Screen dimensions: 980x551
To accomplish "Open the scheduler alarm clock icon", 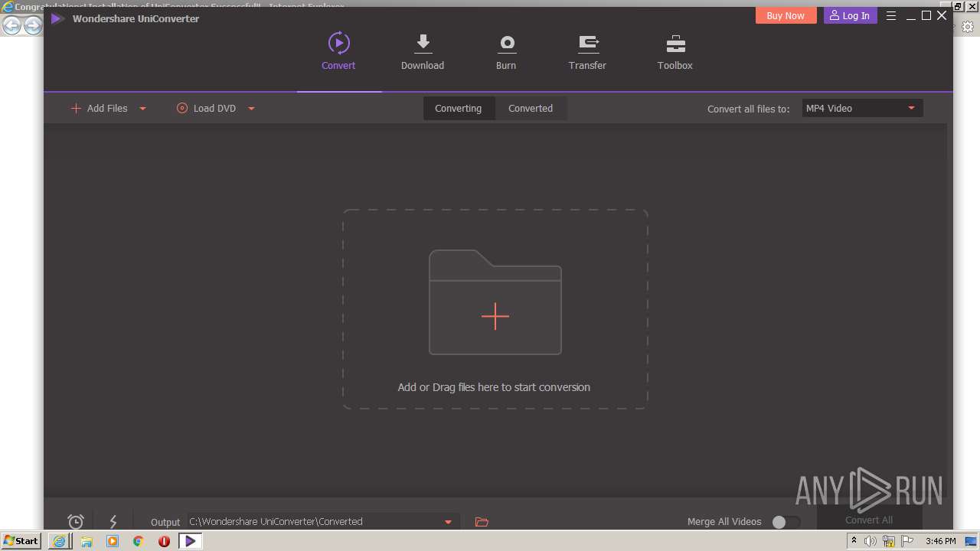I will tap(76, 522).
